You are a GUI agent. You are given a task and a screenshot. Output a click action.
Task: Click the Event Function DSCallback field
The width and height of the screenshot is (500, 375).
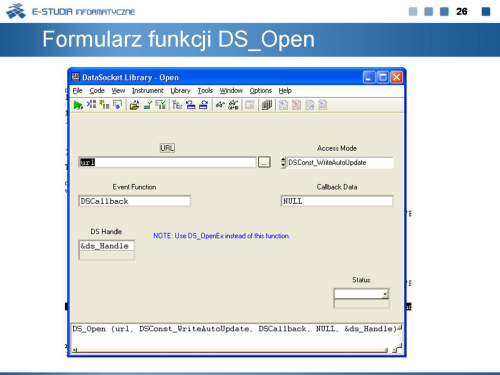(x=135, y=201)
